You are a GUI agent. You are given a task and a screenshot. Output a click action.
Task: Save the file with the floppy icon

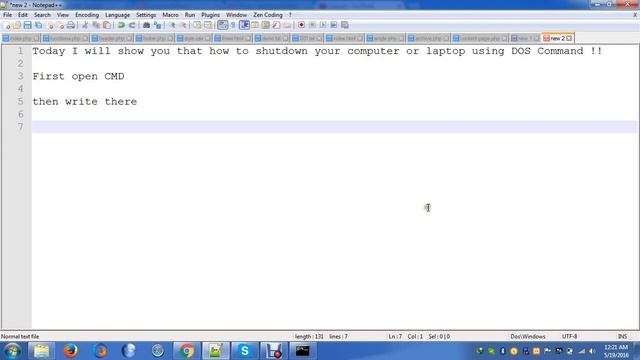27,25
